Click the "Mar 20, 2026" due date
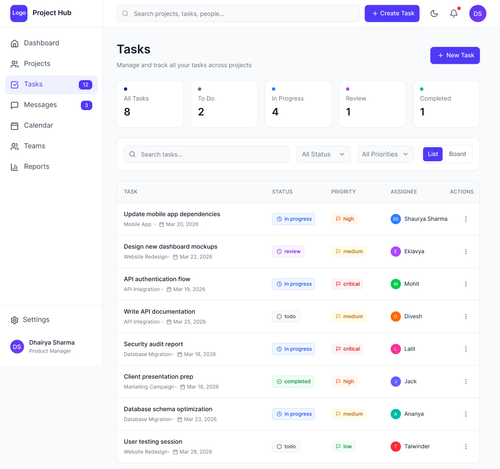This screenshot has width=500, height=469. [182, 224]
